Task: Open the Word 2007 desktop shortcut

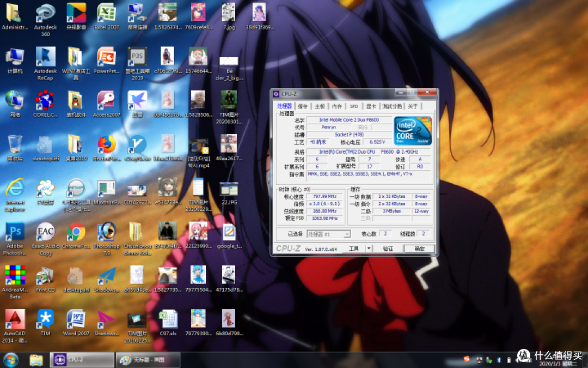Action: (x=76, y=323)
